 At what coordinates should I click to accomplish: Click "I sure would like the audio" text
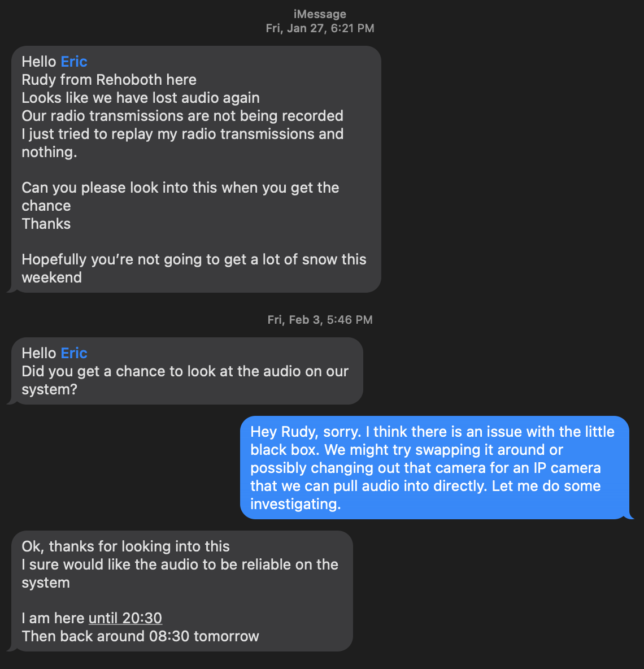pos(180,564)
